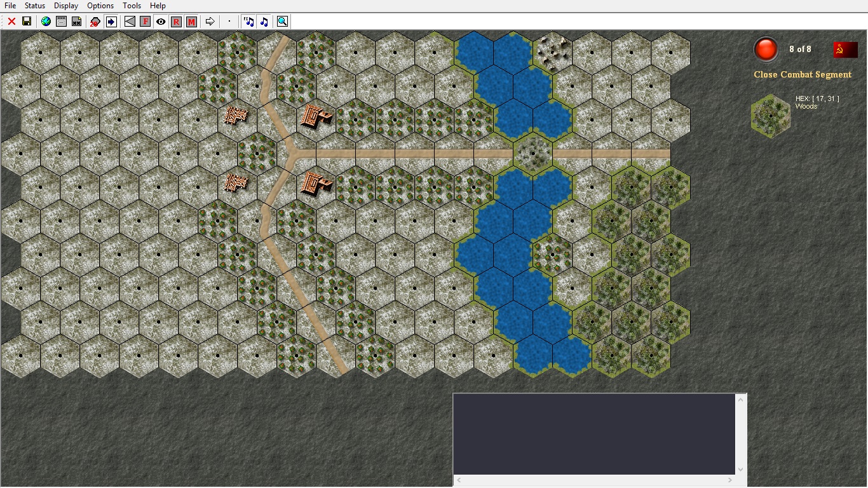Click the round red phase button
The height and width of the screenshot is (488, 868).
click(x=766, y=50)
